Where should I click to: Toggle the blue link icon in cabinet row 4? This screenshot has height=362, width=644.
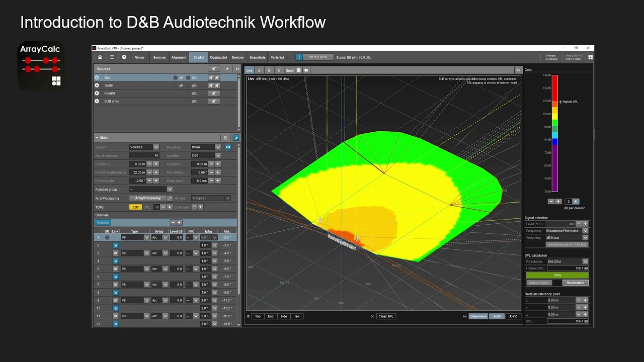(x=115, y=261)
